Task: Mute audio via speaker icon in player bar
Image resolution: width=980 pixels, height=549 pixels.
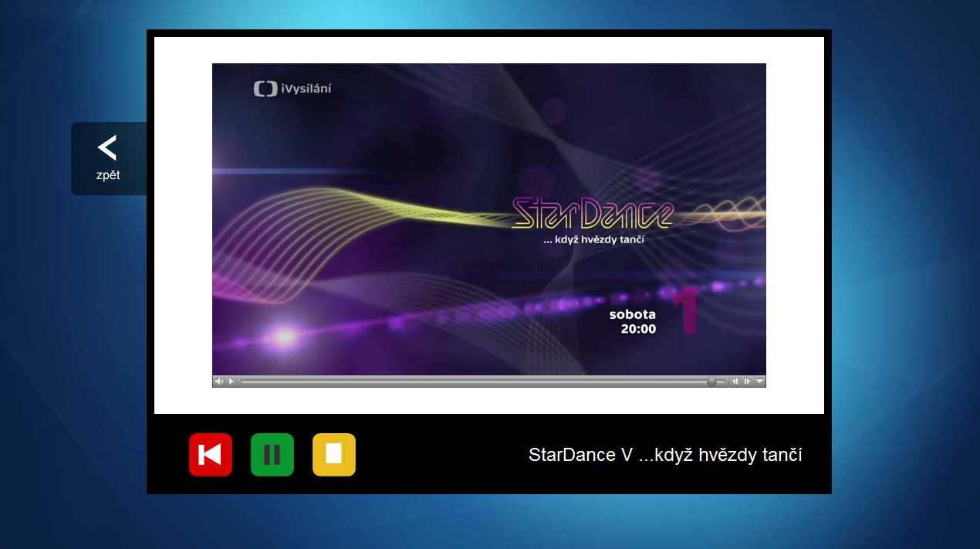Action: (x=219, y=381)
